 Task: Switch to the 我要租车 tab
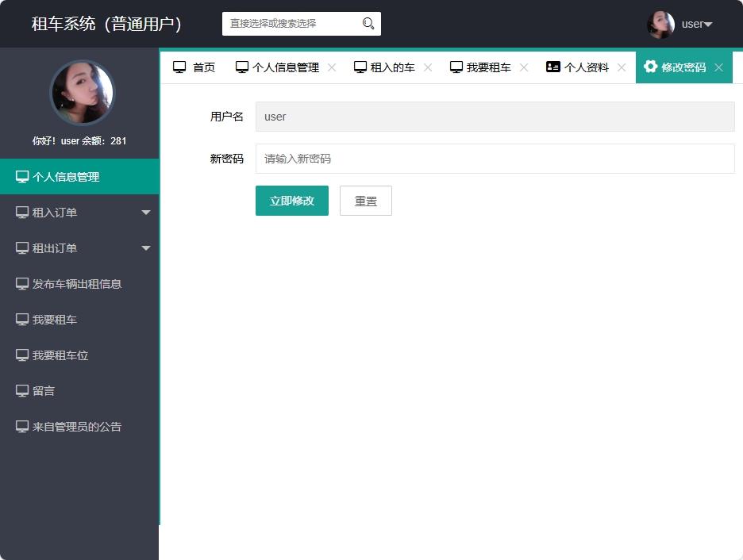(x=487, y=67)
